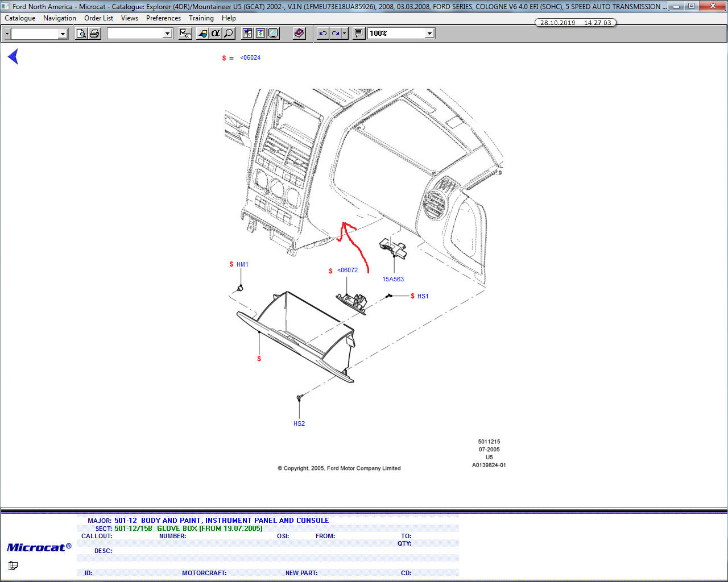
Task: Open the Training menu
Action: pos(201,18)
